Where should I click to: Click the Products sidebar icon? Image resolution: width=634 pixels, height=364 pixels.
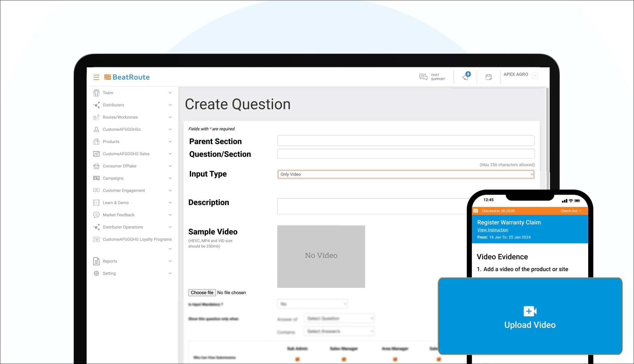click(96, 142)
